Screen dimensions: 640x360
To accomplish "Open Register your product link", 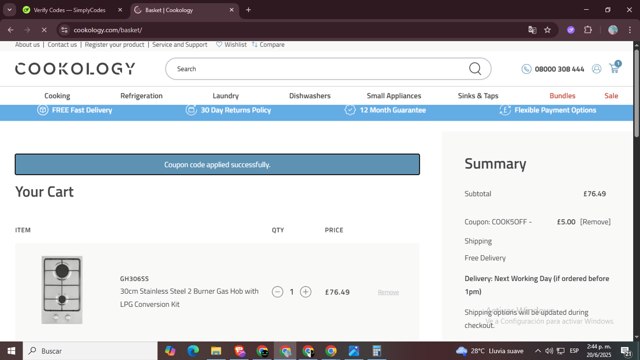I will tap(114, 44).
